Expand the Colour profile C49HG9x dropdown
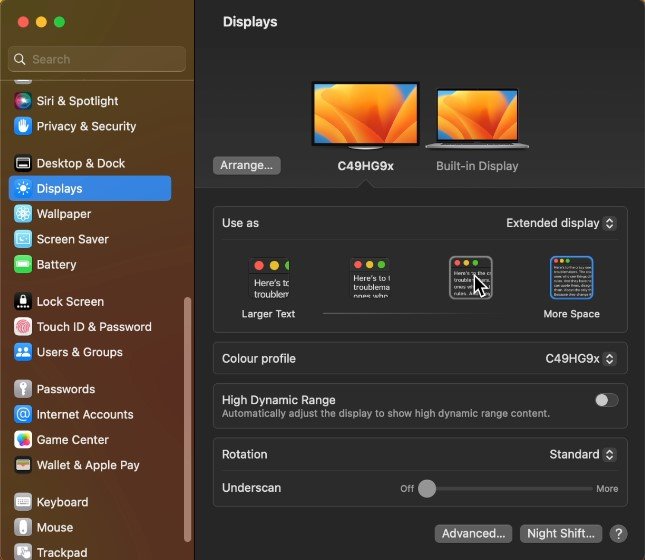Viewport: 645px width, 560px height. (579, 358)
